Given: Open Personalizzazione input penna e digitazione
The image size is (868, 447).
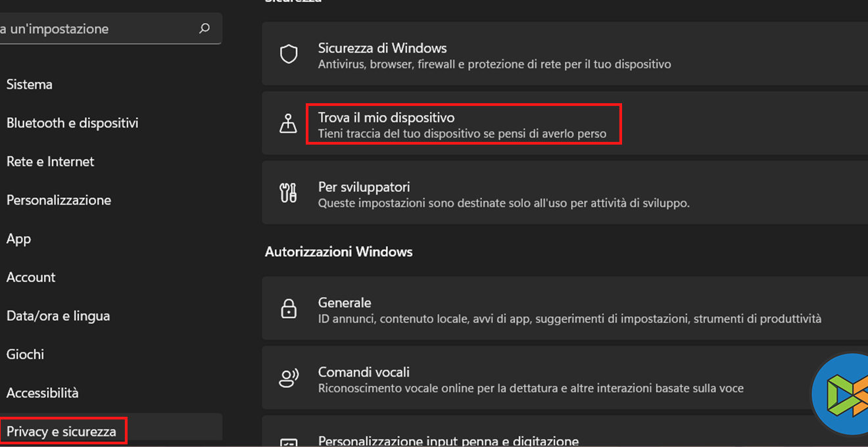Looking at the screenshot, I should 448,440.
